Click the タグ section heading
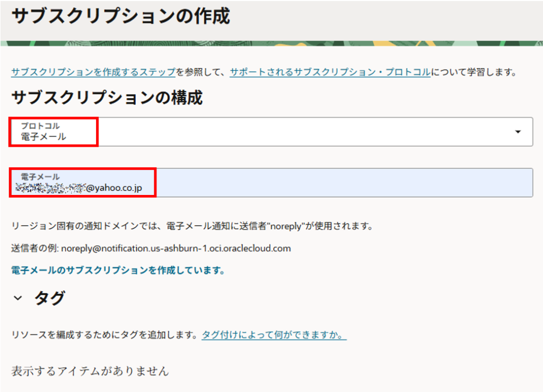The width and height of the screenshot is (543, 392). [x=49, y=298]
